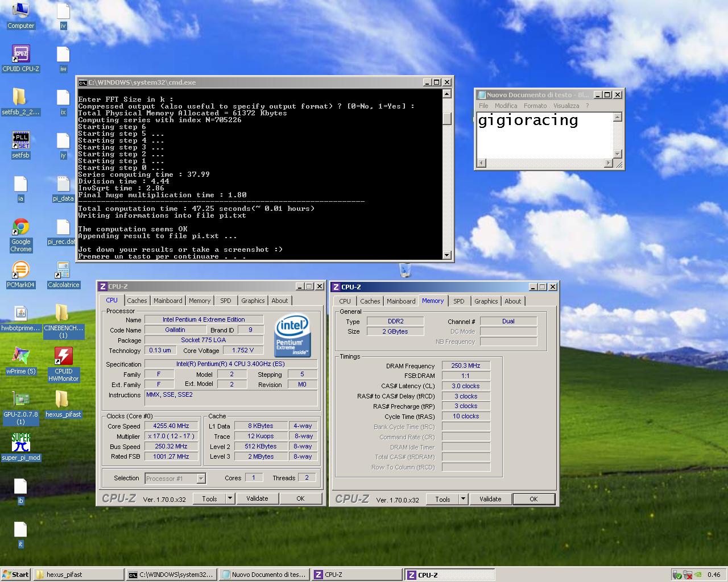
Task: Open the Formato menu in Notepad
Action: pyautogui.click(x=535, y=106)
